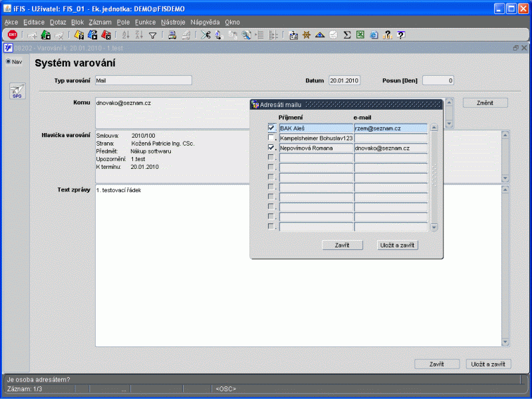Toggle the checkbox of the last empty recipient row
This screenshot has height=399, width=532.
click(271, 226)
